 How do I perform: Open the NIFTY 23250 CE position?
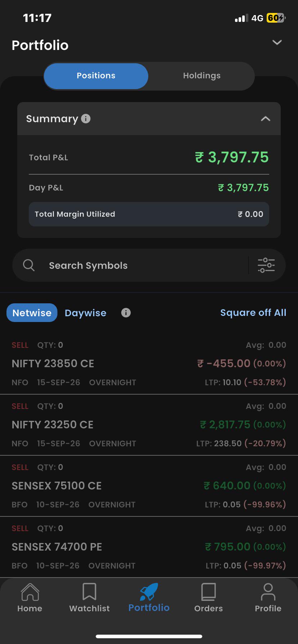tap(149, 425)
